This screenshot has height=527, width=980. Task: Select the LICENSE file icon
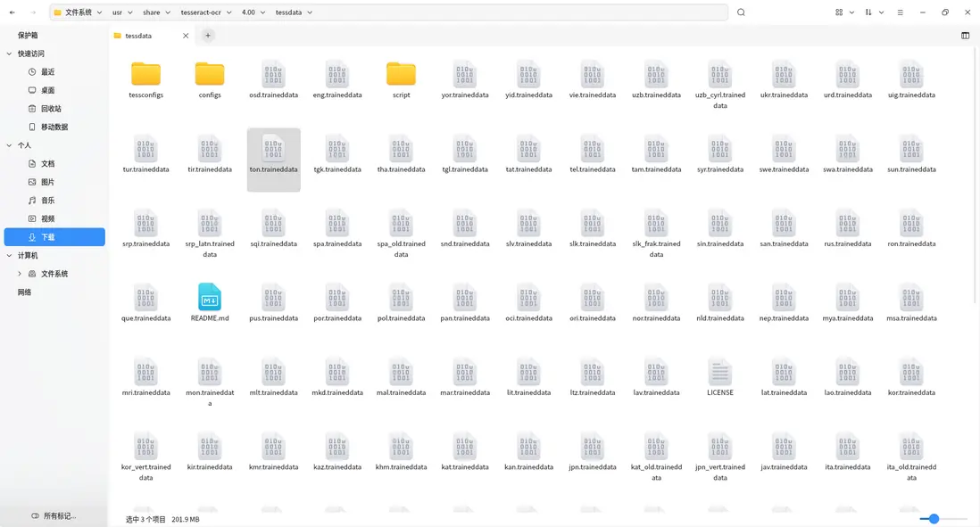point(720,372)
